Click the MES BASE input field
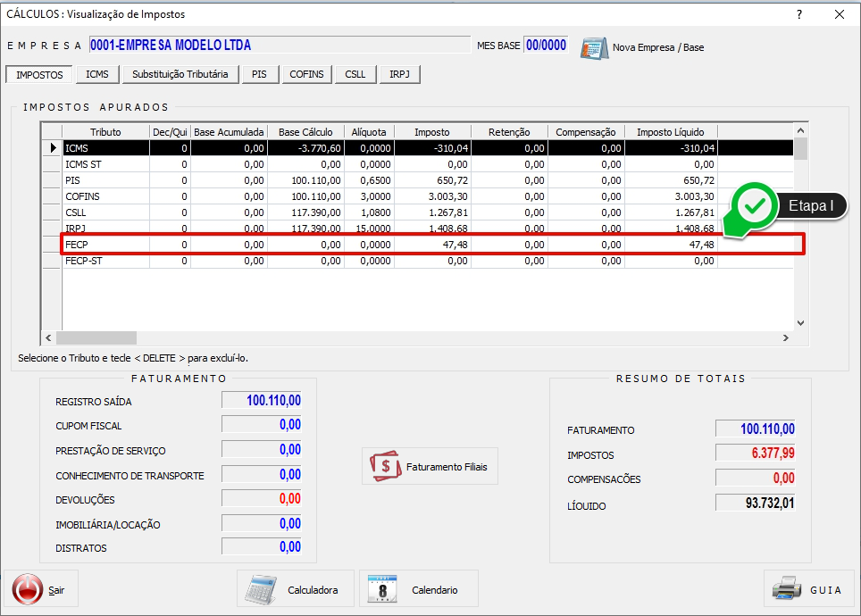861x616 pixels. (545, 46)
